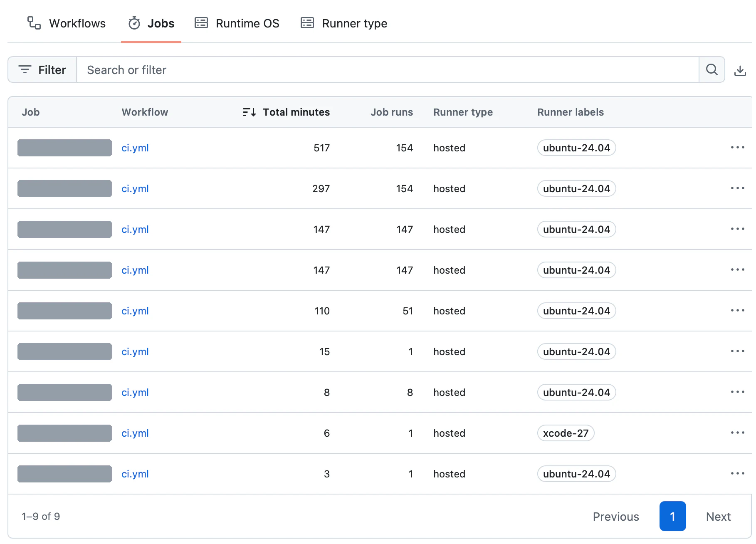Select the Jobs tab

(x=151, y=23)
